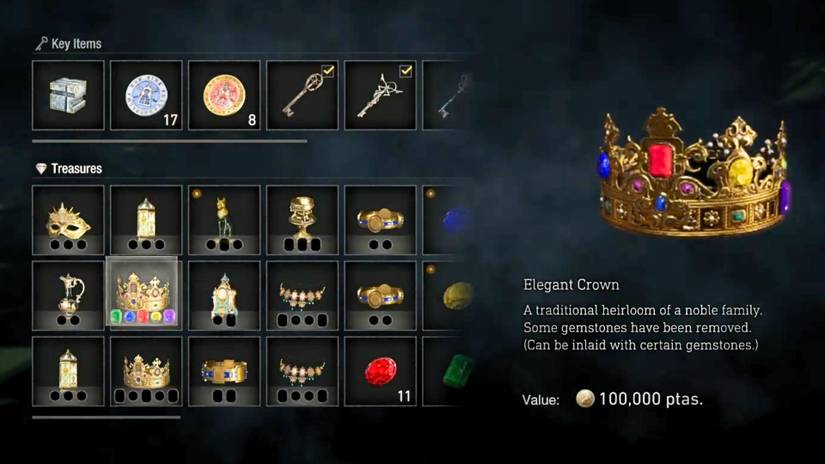Select the golden masquerade mask treasure

pyautogui.click(x=68, y=220)
